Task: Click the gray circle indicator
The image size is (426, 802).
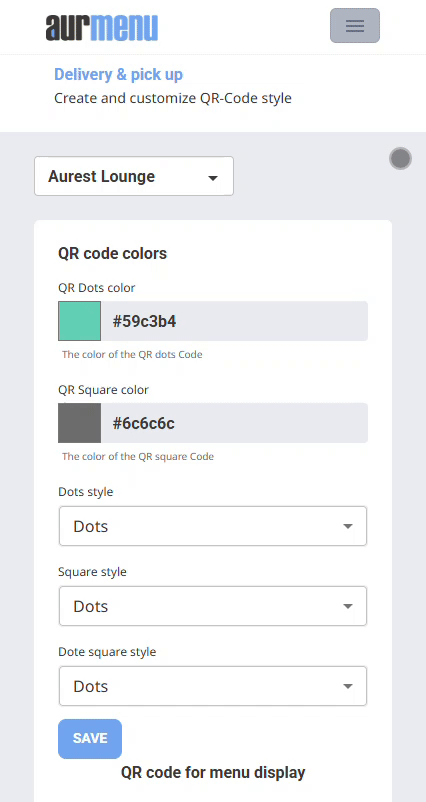Action: (x=400, y=159)
